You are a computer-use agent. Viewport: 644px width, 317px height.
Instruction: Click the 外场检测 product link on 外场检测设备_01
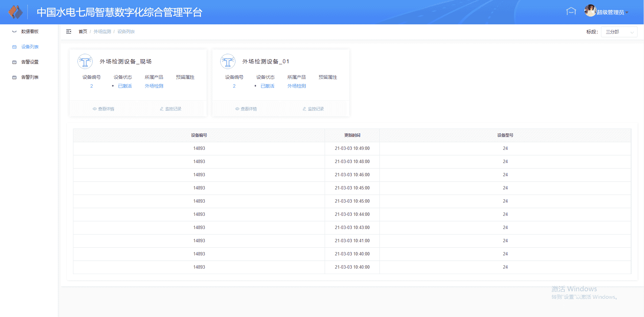coord(297,86)
